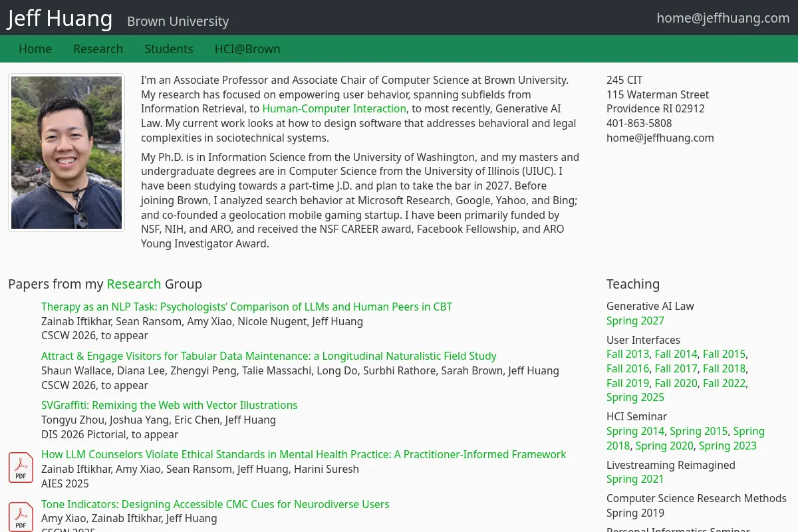The height and width of the screenshot is (532, 798).
Task: Open User Interfaces Spring 2025 course
Action: point(635,397)
